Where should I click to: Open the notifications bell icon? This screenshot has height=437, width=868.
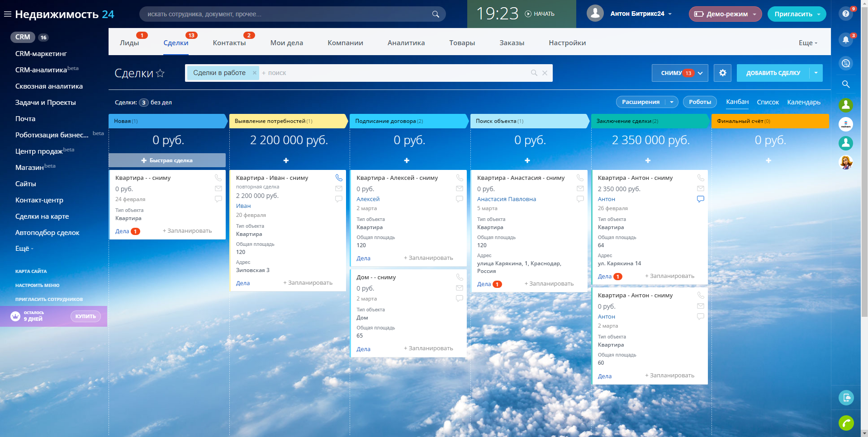[846, 40]
